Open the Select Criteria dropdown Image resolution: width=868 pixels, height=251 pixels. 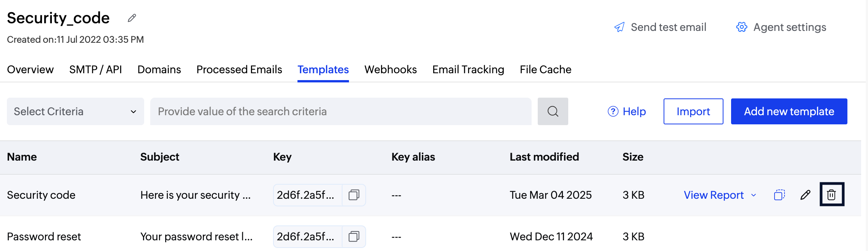[75, 111]
